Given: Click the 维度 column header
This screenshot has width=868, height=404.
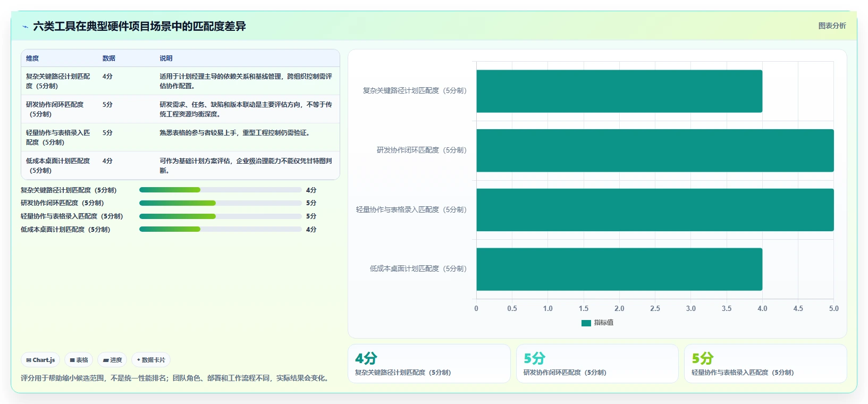Looking at the screenshot, I should pos(32,58).
